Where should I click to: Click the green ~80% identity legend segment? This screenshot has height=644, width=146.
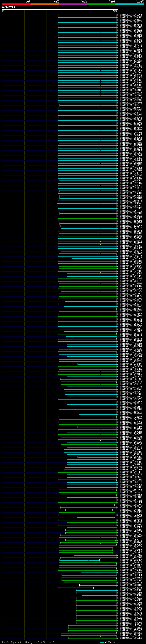[101, 4]
